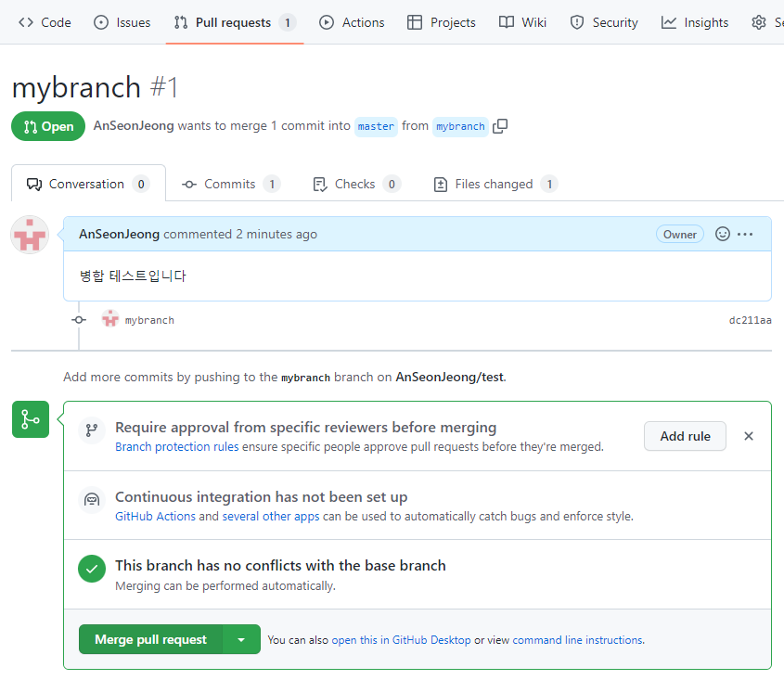The height and width of the screenshot is (680, 784).
Task: Switch to the Commits tab
Action: click(x=230, y=184)
